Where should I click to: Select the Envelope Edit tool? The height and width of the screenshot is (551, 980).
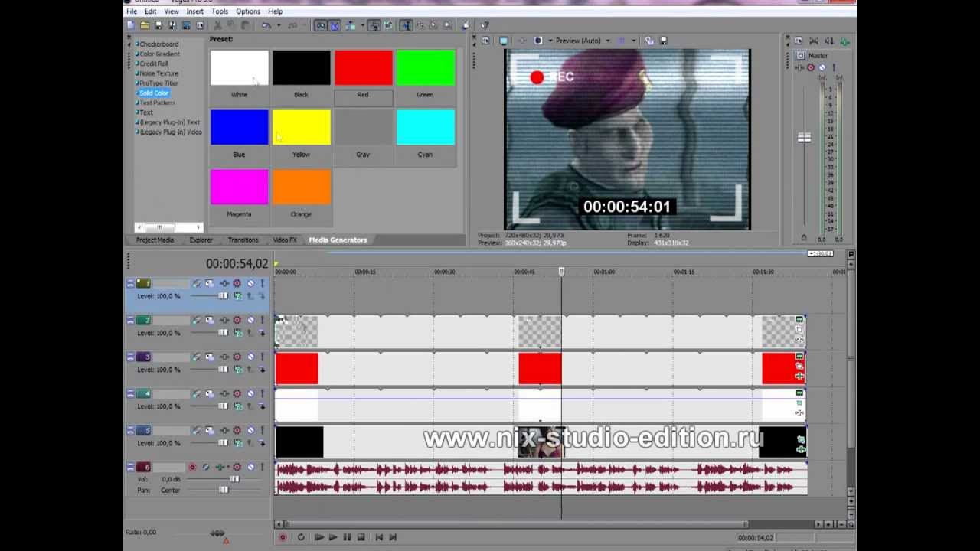click(x=420, y=25)
